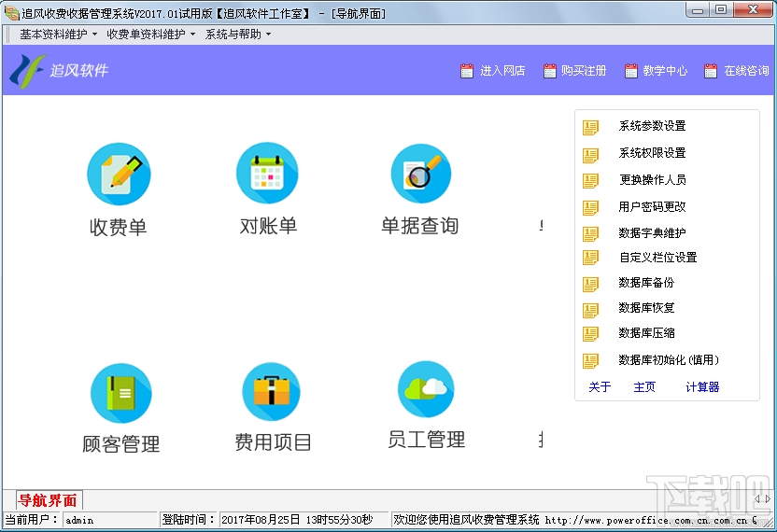Click the calendar icon beside 进入网店
The height and width of the screenshot is (532, 777).
click(x=466, y=71)
